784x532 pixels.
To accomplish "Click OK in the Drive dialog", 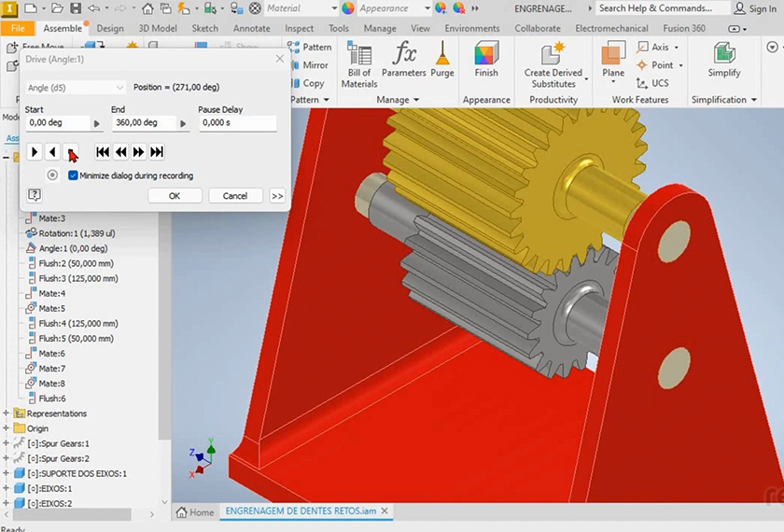I will [x=175, y=196].
